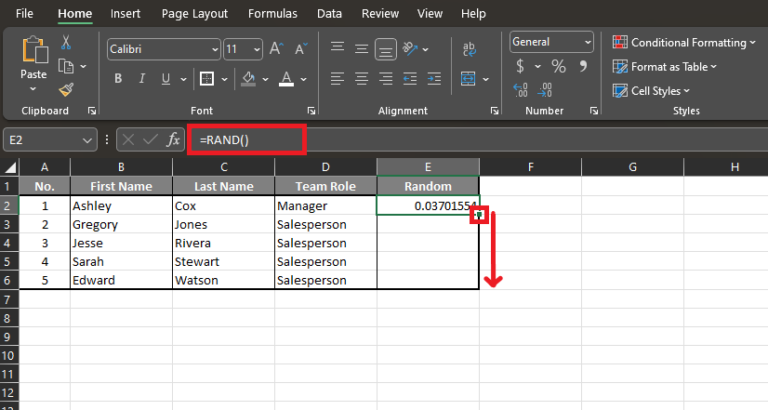The image size is (768, 410).
Task: Apply Comma Style
Action: [583, 66]
